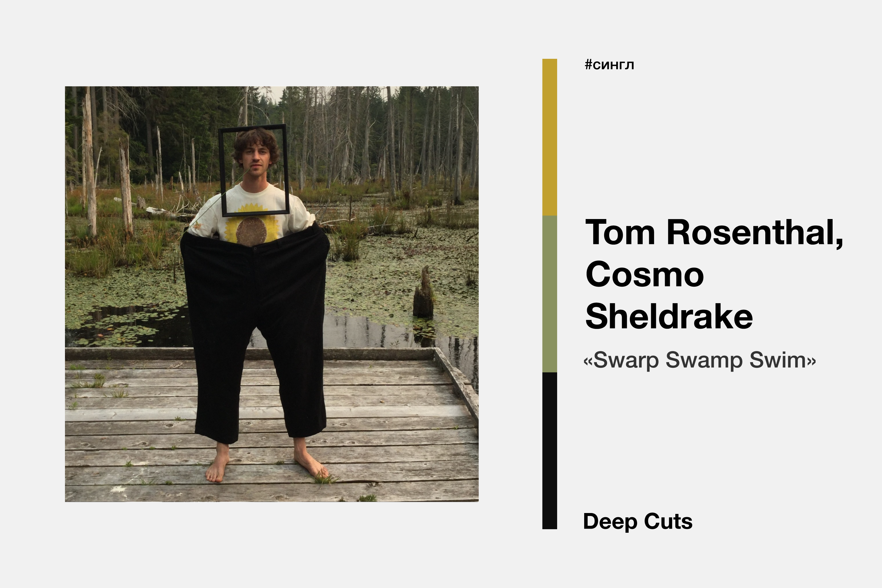Pick the mustard yellow bar segment
Viewport: 882px width, 588px height.
(x=549, y=137)
